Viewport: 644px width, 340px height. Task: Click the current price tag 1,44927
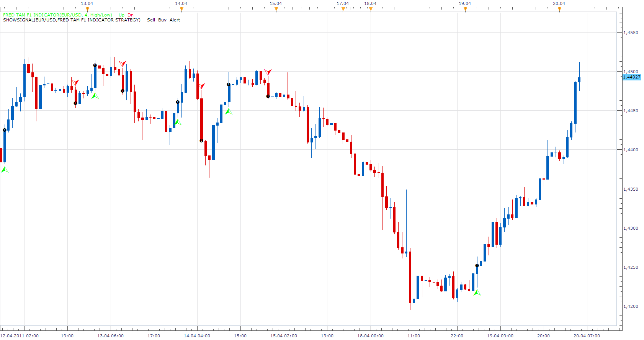(x=631, y=77)
